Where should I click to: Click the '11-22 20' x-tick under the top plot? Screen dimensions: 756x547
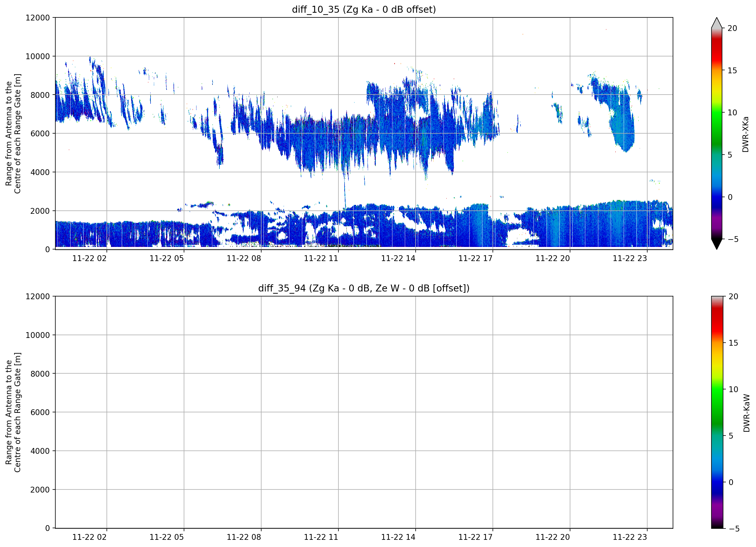click(553, 259)
